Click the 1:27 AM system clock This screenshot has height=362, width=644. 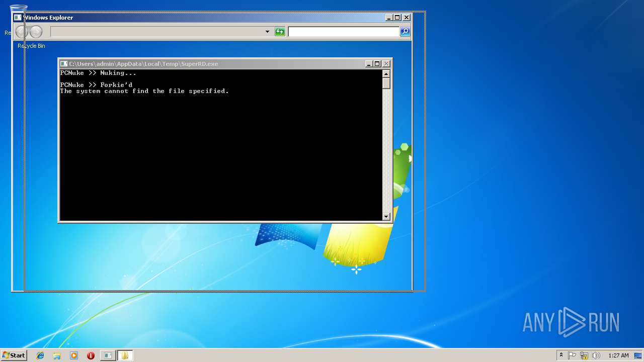[x=618, y=355]
